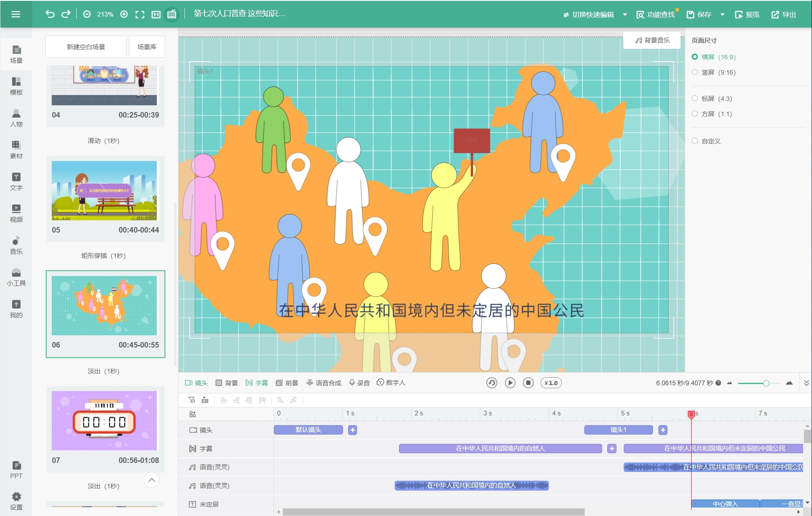Image resolution: width=812 pixels, height=516 pixels.
Task: Collapse timeline with double chevron
Action: click(x=806, y=383)
